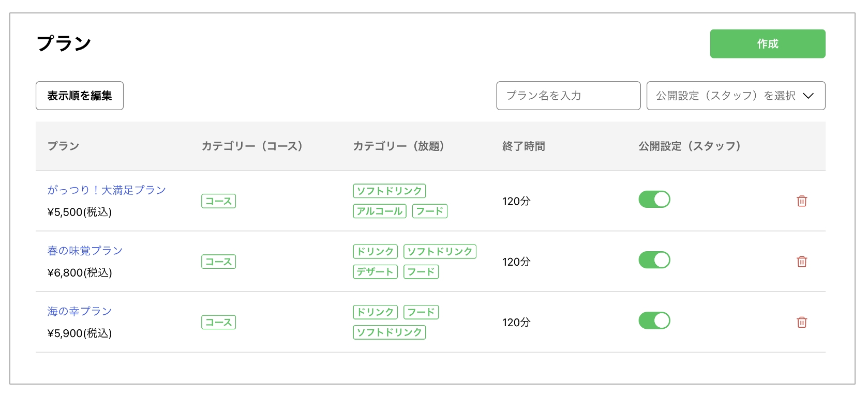Click デザート tag in 春の味覚プラン row

[375, 272]
